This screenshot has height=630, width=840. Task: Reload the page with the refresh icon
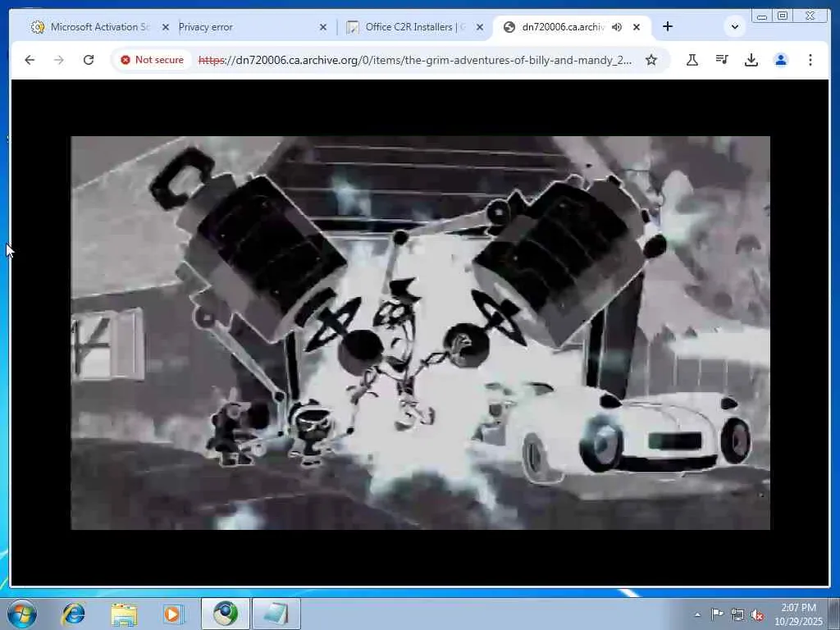[x=89, y=60]
